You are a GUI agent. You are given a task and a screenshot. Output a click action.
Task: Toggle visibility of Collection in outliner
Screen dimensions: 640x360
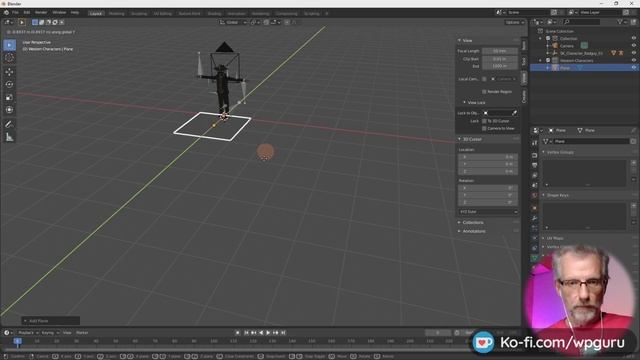(x=634, y=38)
